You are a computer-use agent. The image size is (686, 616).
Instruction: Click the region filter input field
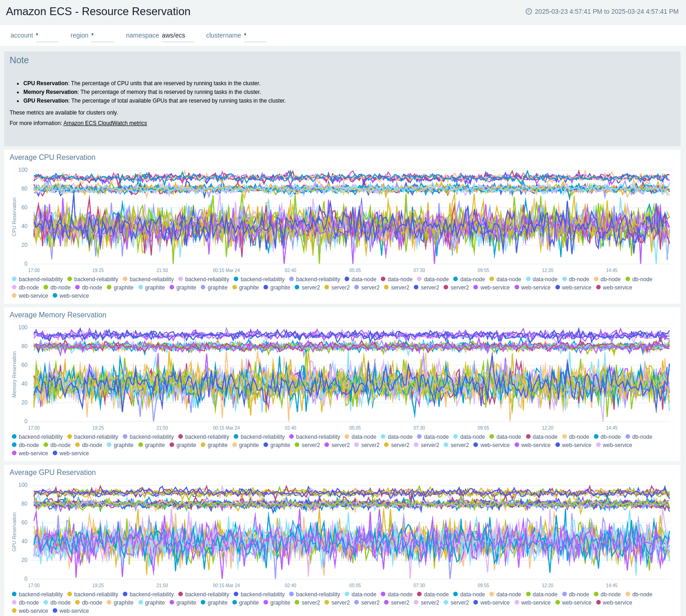coord(103,36)
